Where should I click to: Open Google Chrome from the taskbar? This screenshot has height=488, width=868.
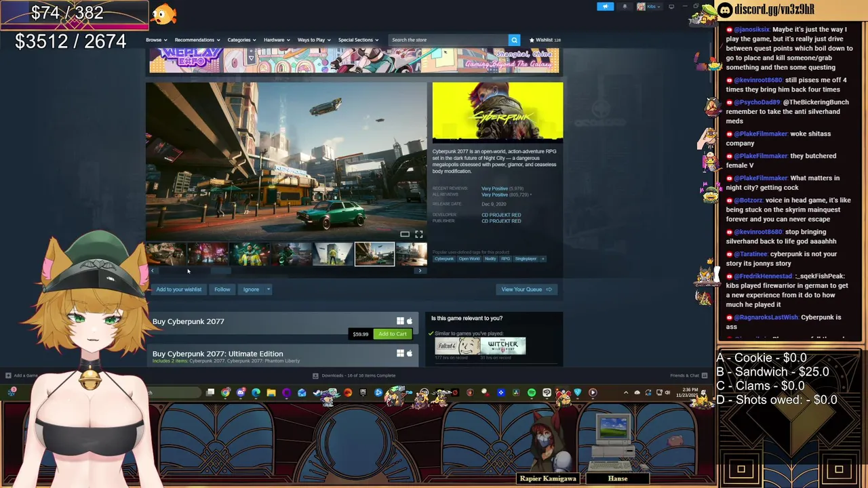(x=225, y=392)
